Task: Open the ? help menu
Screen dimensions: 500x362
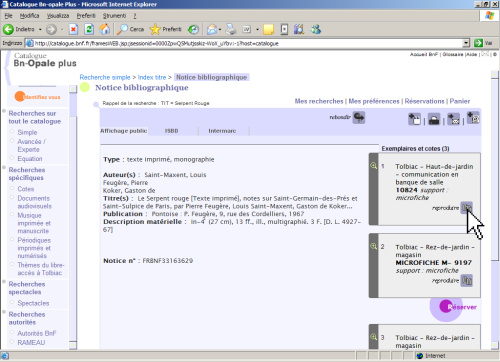Action: point(135,16)
